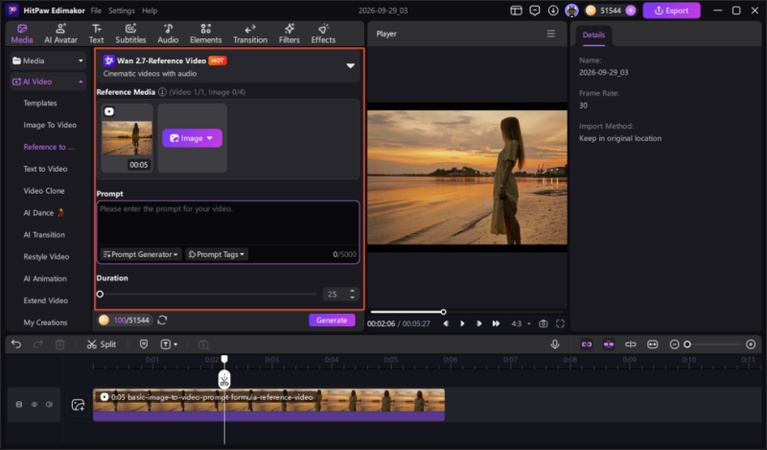Viewport: 767px width, 450px height.
Task: Open the AI Avatar panel
Action: tap(61, 34)
